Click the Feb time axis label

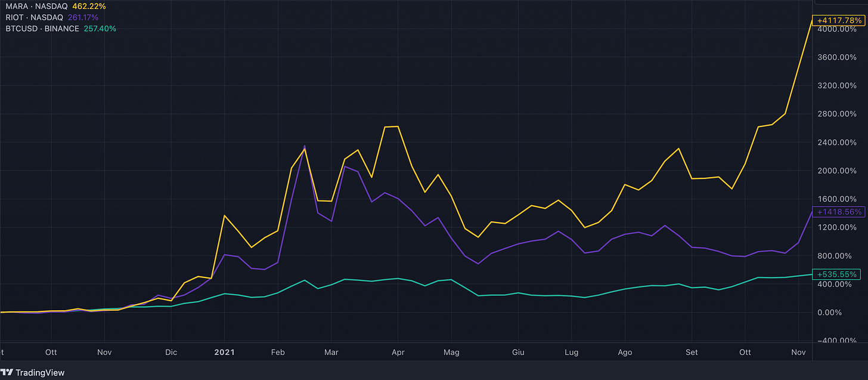277,353
